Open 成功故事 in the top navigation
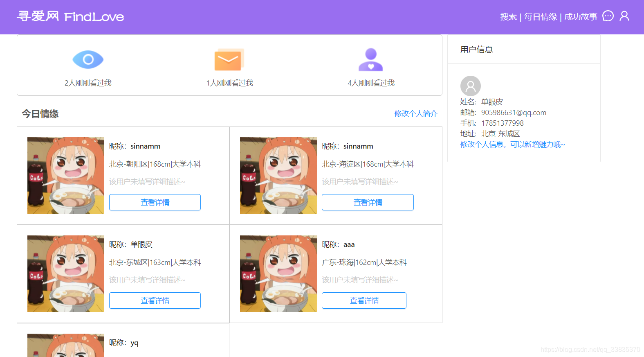Image resolution: width=644 pixels, height=357 pixels. 581,17
